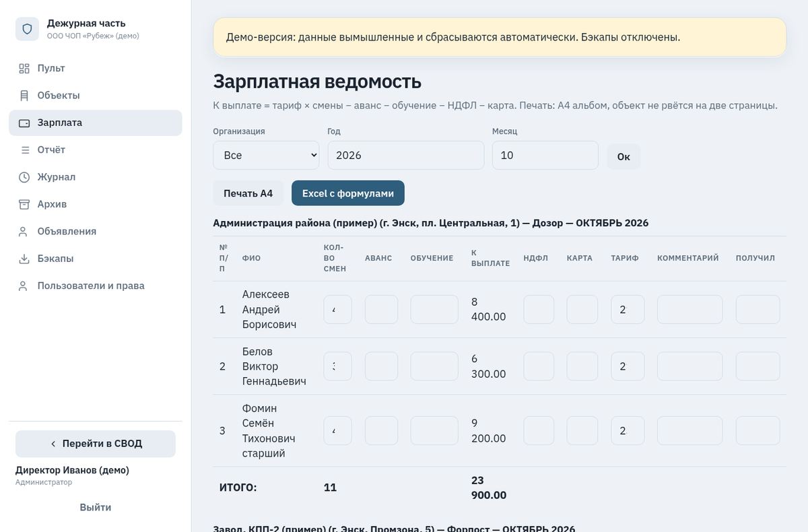Viewport: 808px width, 532px height.
Task: Click the ИТОГО shifts total 11
Action: click(330, 488)
